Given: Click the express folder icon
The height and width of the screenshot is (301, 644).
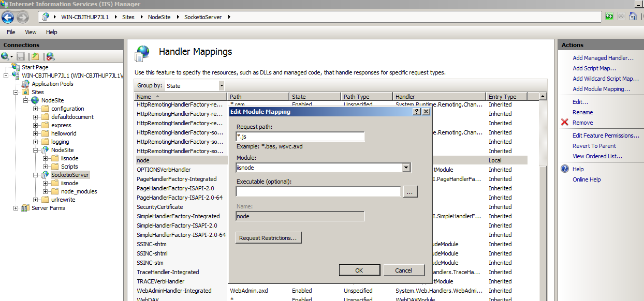Looking at the screenshot, I should click(x=45, y=125).
